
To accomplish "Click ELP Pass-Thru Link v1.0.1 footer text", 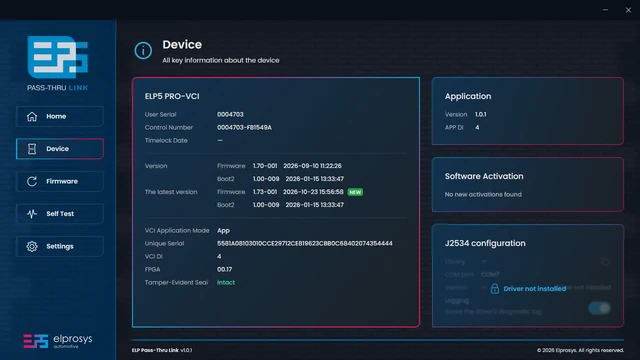I will [x=162, y=350].
